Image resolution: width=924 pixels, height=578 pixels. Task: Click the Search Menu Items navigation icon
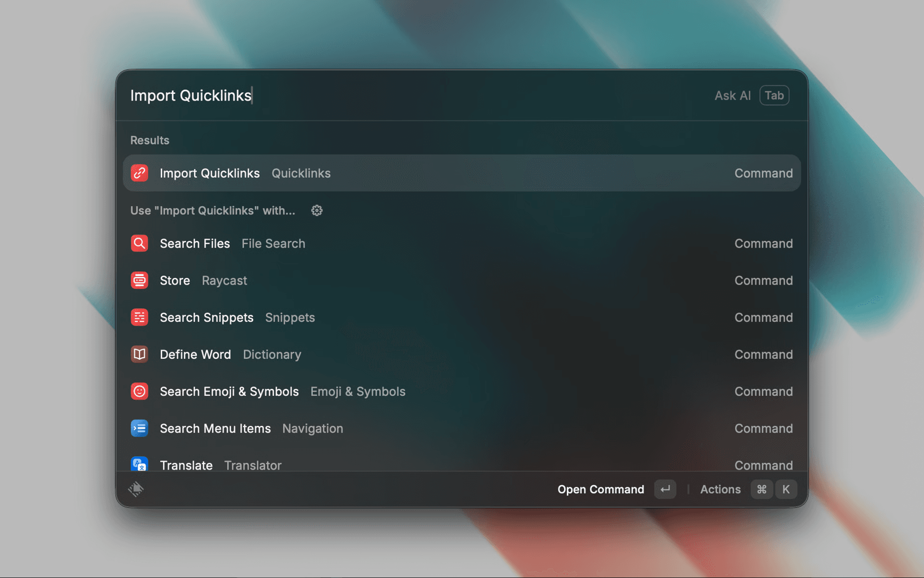(139, 428)
